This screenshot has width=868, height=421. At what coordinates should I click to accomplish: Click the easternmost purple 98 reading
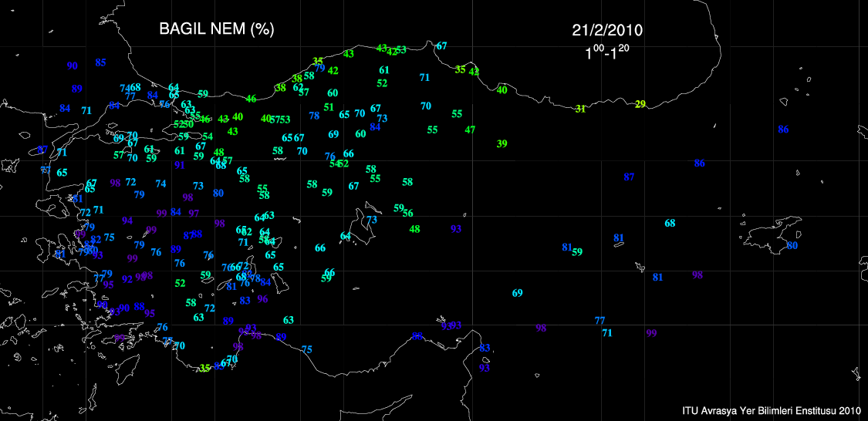[x=697, y=274]
